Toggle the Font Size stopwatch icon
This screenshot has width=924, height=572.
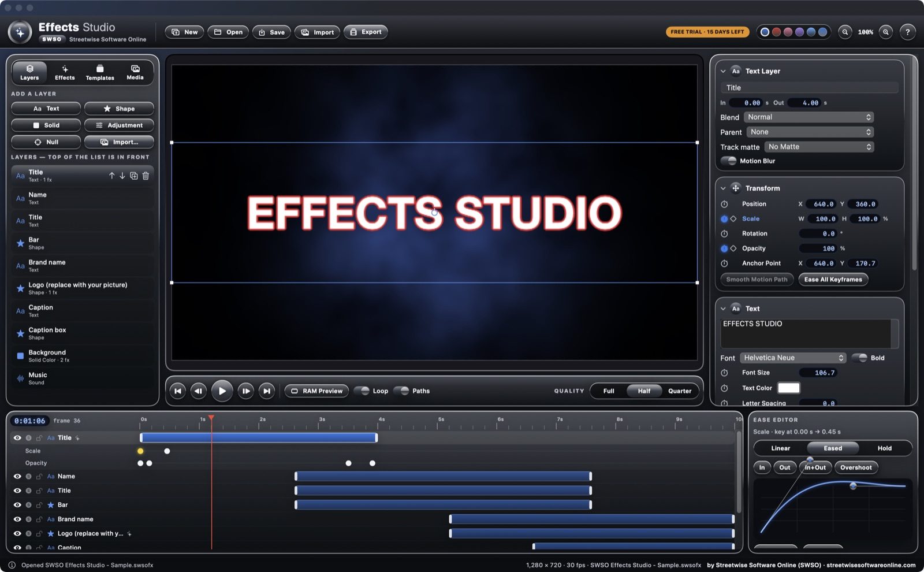(x=724, y=373)
